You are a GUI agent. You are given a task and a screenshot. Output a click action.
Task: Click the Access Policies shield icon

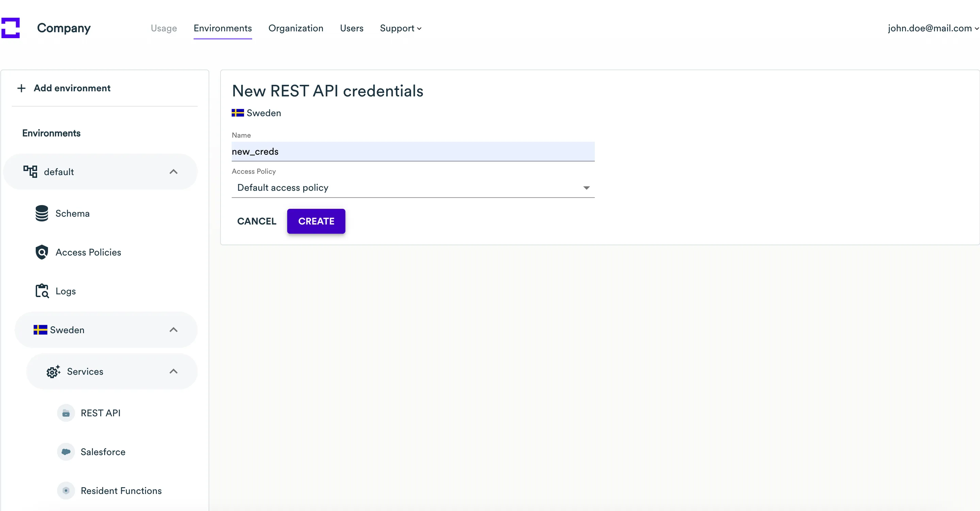click(42, 252)
